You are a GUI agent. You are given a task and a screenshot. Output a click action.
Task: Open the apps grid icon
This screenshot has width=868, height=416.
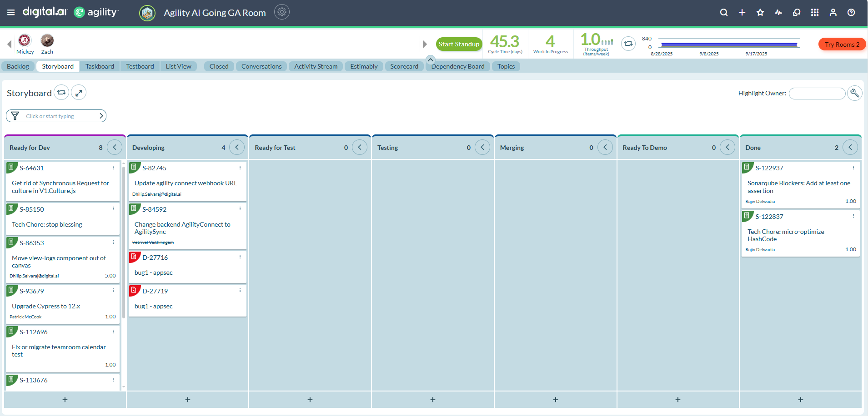pos(814,12)
